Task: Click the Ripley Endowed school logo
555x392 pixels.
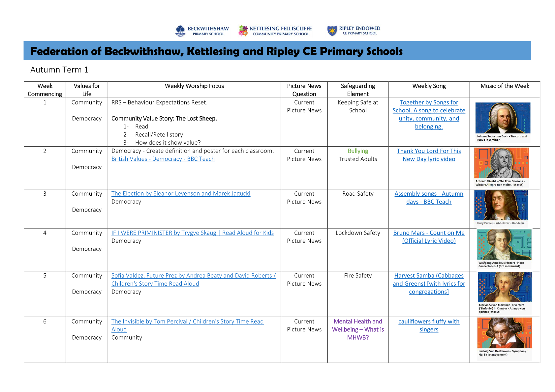Action: pyautogui.click(x=354, y=31)
